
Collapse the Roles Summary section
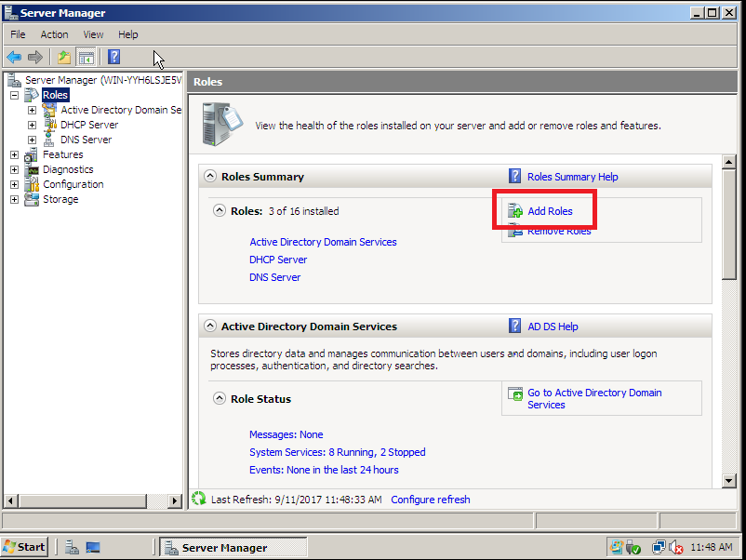tap(210, 176)
